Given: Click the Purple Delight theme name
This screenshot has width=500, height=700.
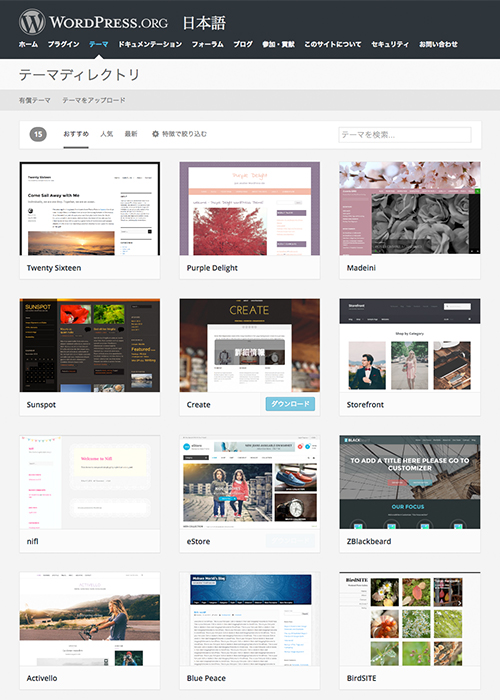Looking at the screenshot, I should (212, 268).
